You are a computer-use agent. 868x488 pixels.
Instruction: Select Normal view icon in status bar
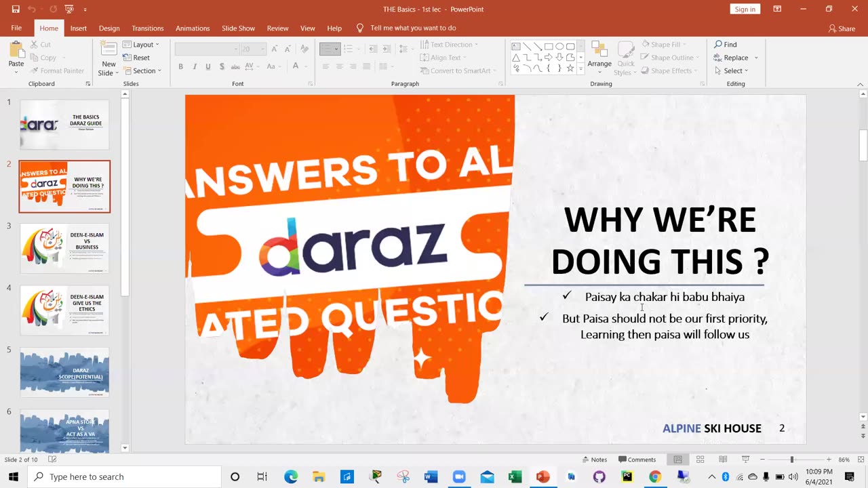tap(677, 460)
